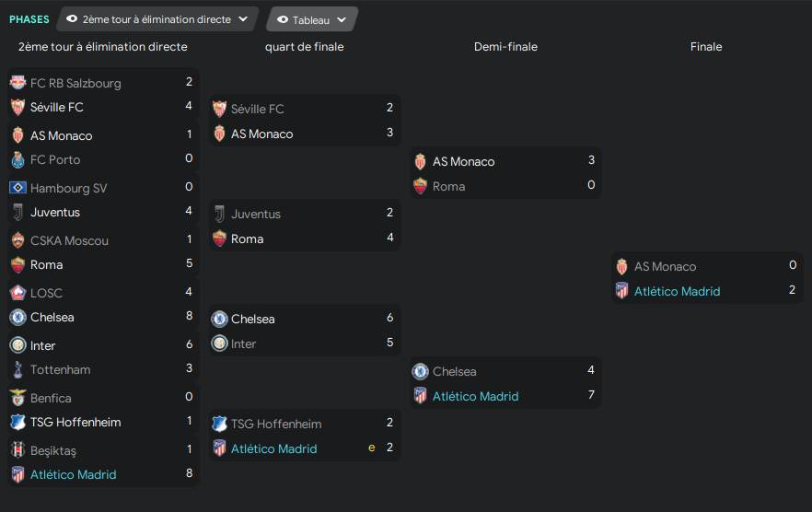
Task: Click the LOSC club crest
Action: (17, 293)
